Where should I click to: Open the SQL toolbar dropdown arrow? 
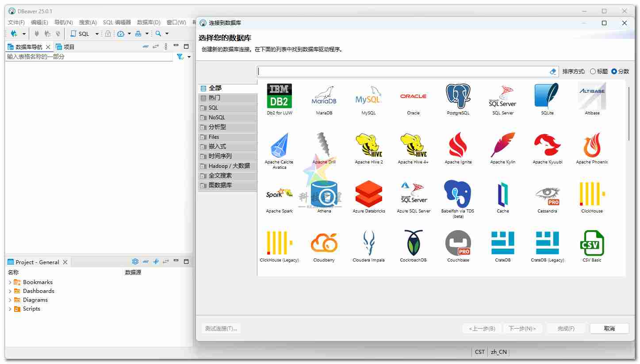tap(97, 34)
